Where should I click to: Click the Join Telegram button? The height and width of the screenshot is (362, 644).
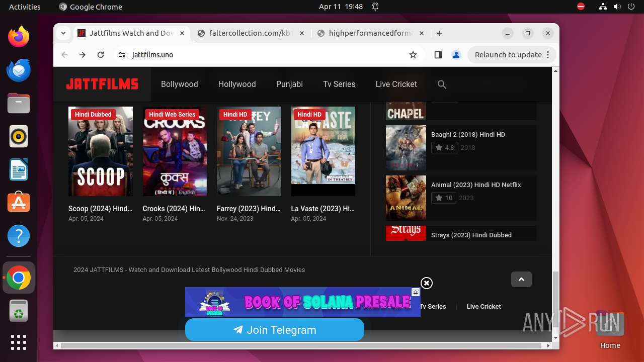tap(275, 330)
